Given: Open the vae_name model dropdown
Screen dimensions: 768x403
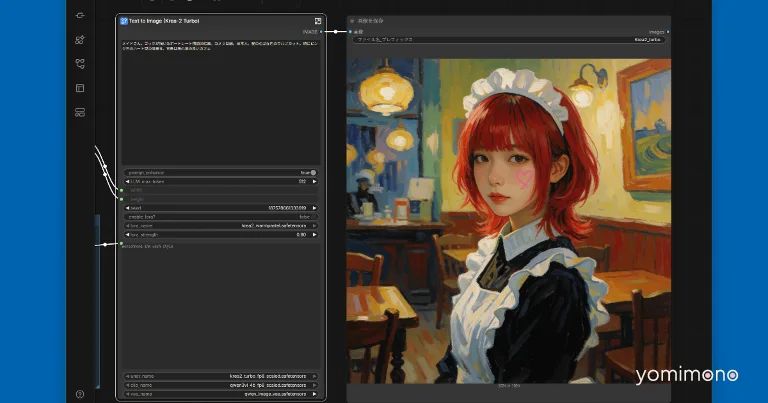Looking at the screenshot, I should coord(221,394).
